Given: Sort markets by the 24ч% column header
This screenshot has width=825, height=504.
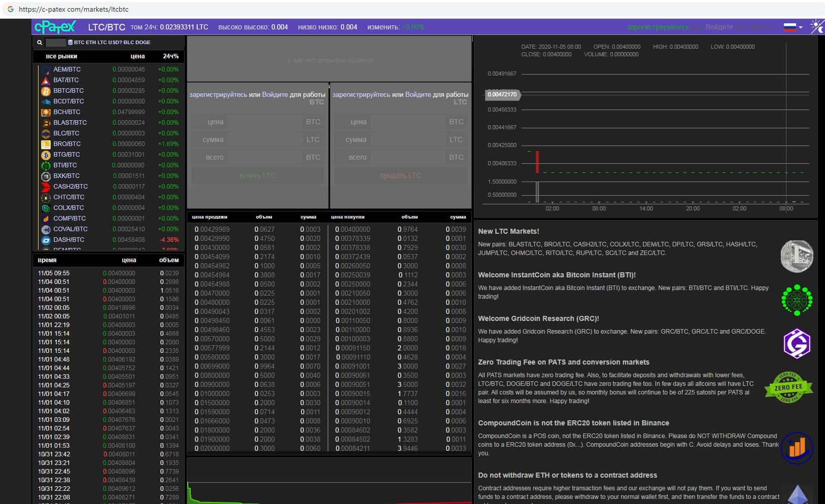Looking at the screenshot, I should (x=170, y=56).
